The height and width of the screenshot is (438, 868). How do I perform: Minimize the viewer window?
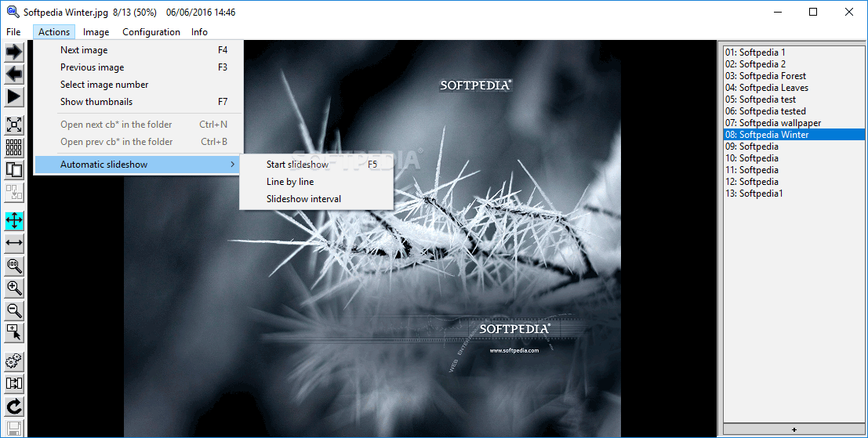[x=777, y=13]
